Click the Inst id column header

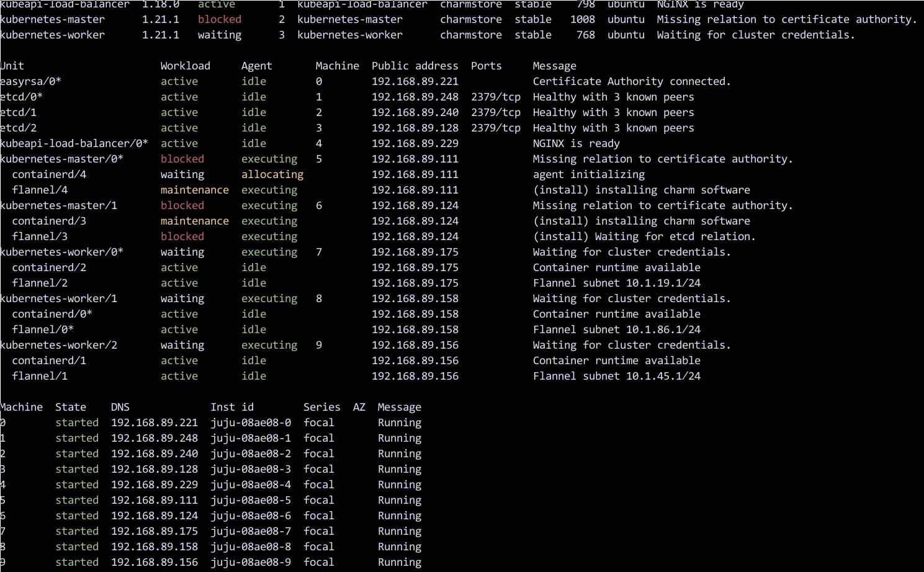[232, 407]
